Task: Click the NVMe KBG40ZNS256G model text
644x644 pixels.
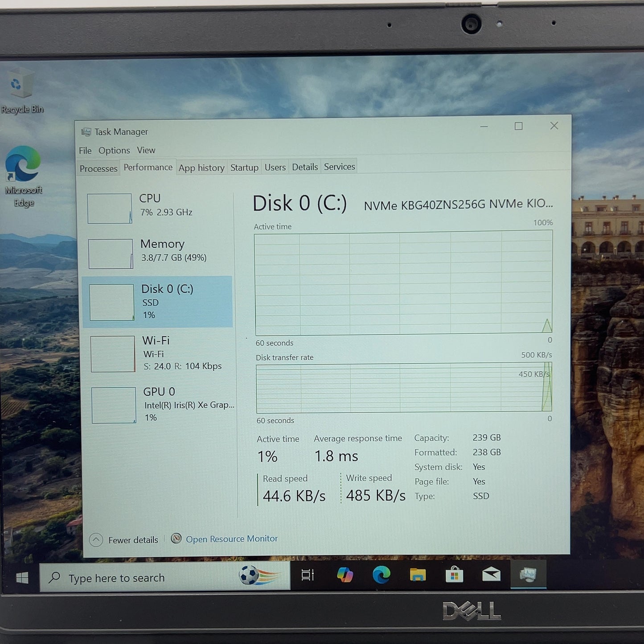Action: (x=458, y=205)
